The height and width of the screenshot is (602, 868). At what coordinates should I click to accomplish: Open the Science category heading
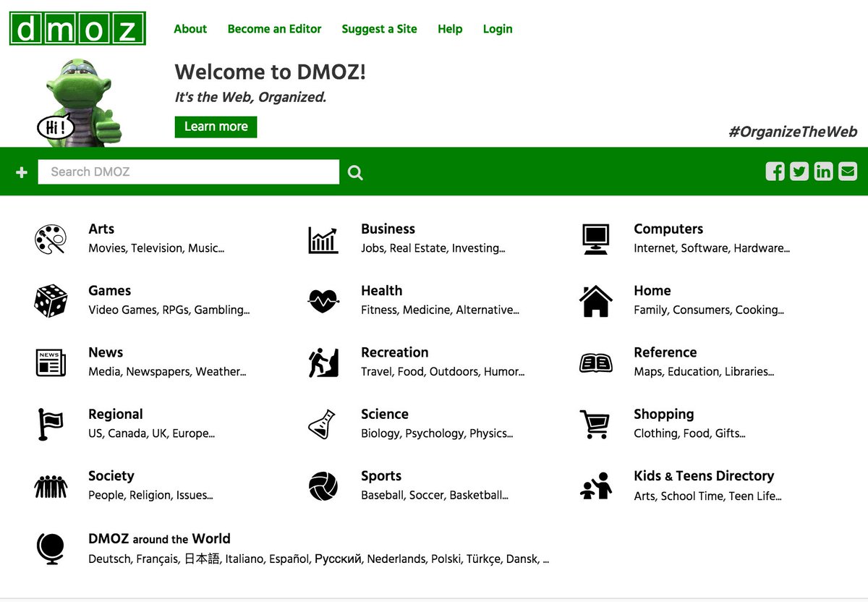[x=385, y=414]
